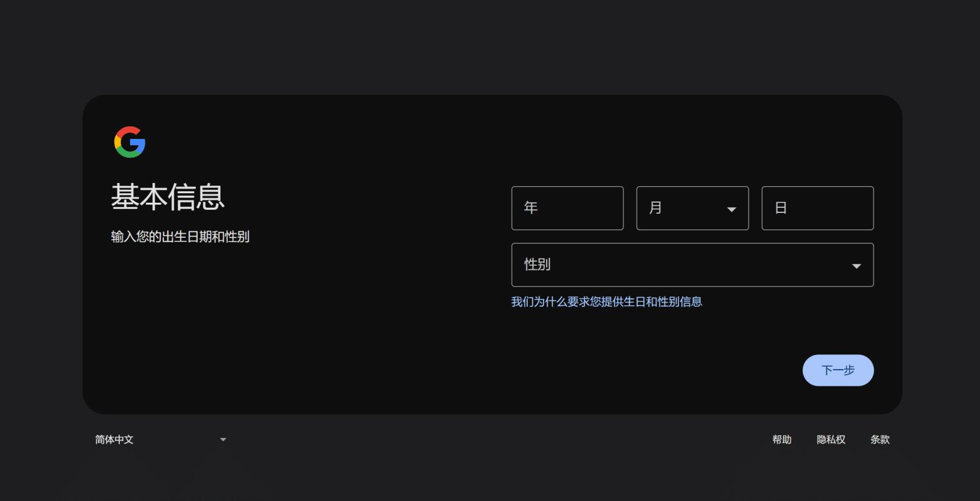Open the 隐私权 link
The height and width of the screenshot is (501, 980).
(x=831, y=439)
